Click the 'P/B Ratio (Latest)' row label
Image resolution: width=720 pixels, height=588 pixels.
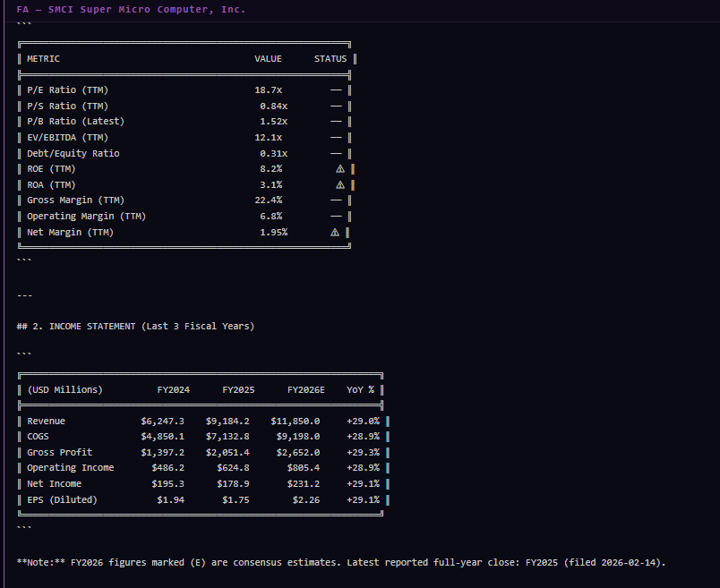coord(76,122)
